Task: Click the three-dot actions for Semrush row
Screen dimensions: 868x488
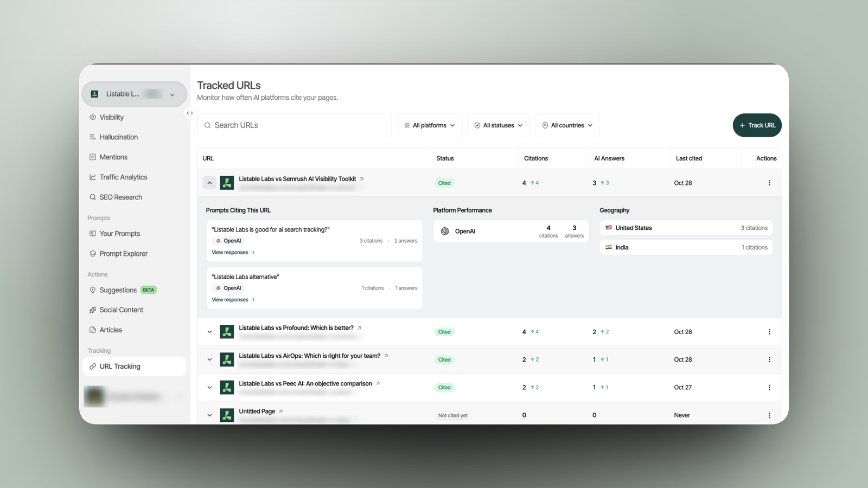Action: [769, 183]
